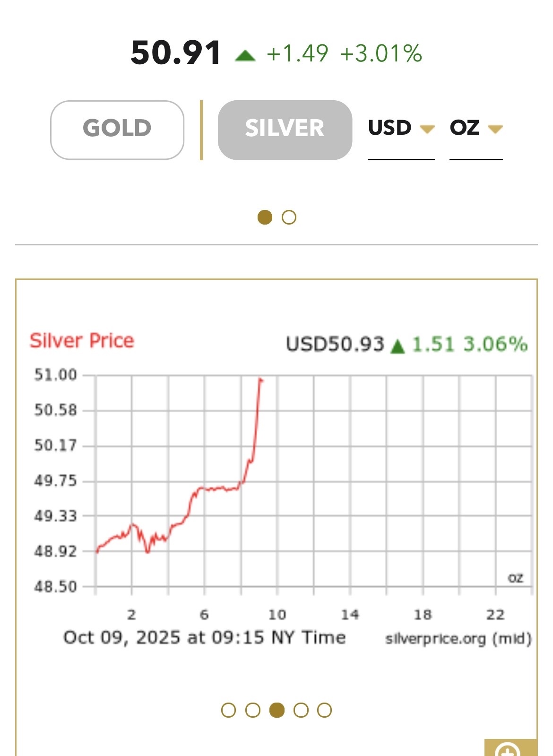Click the first filled dot below the tabs
This screenshot has height=756, width=553.
pos(265,217)
